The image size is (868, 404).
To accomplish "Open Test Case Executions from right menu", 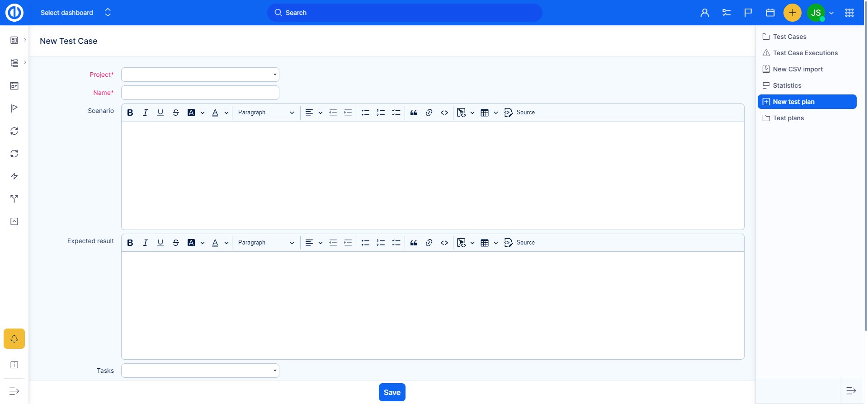I will (805, 53).
